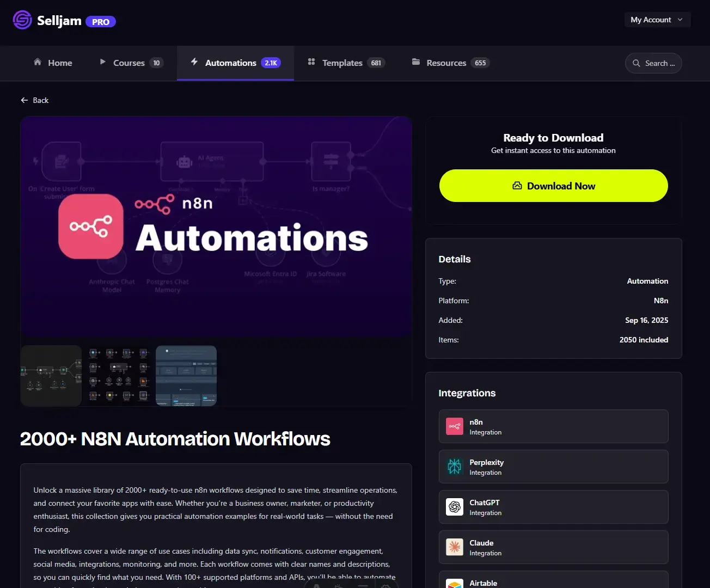Click the Perplexity logo icon
The height and width of the screenshot is (588, 710).
coord(455,467)
